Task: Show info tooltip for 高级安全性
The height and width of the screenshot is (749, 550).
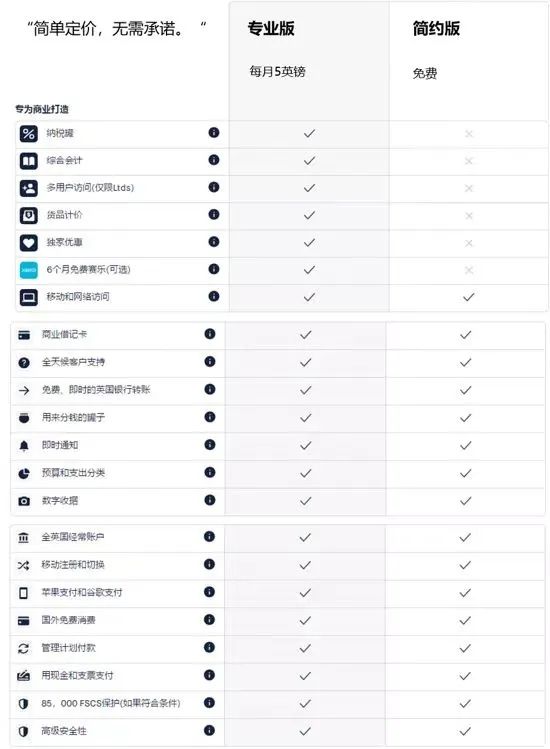Action: 209,730
